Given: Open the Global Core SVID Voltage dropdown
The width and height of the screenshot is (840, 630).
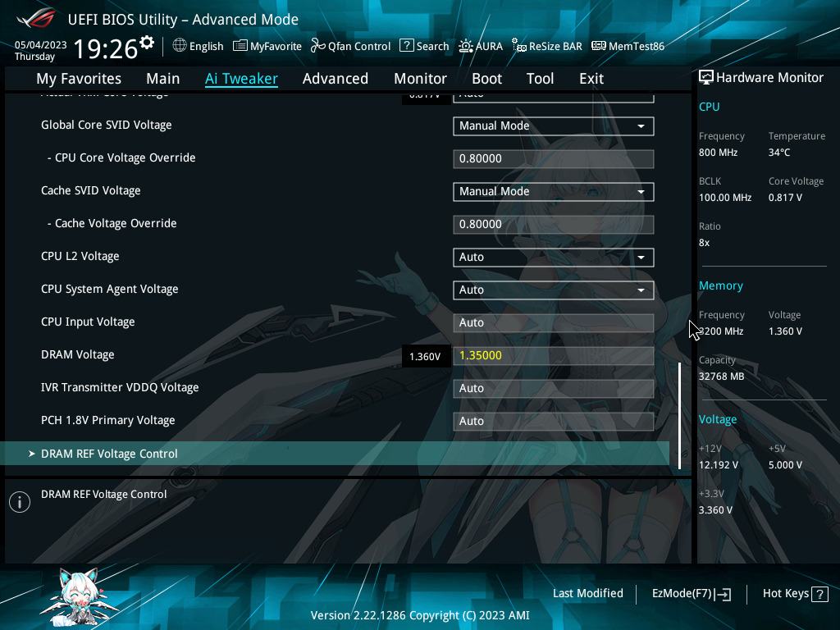Looking at the screenshot, I should 554,126.
